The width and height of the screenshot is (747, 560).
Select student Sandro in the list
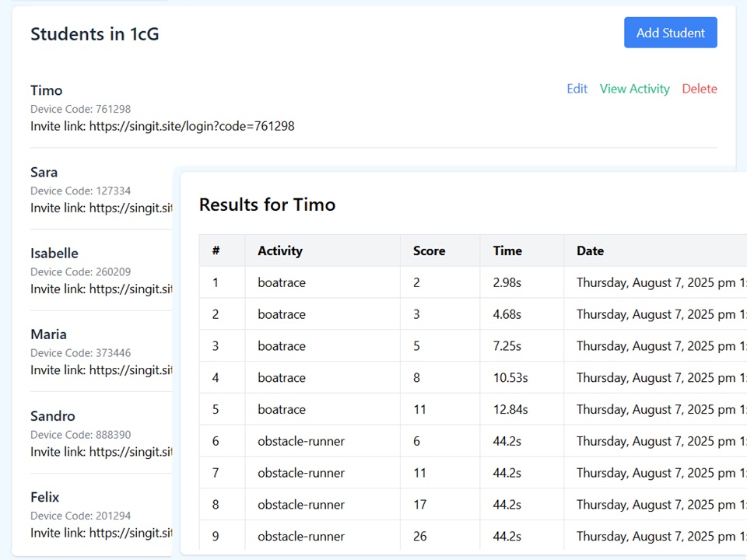point(53,415)
